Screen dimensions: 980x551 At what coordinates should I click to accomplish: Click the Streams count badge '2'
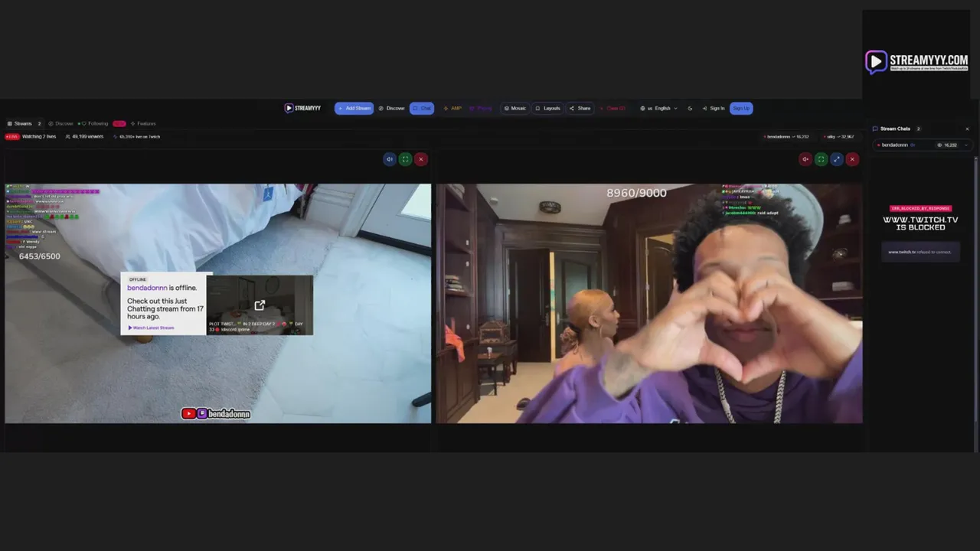pyautogui.click(x=40, y=123)
